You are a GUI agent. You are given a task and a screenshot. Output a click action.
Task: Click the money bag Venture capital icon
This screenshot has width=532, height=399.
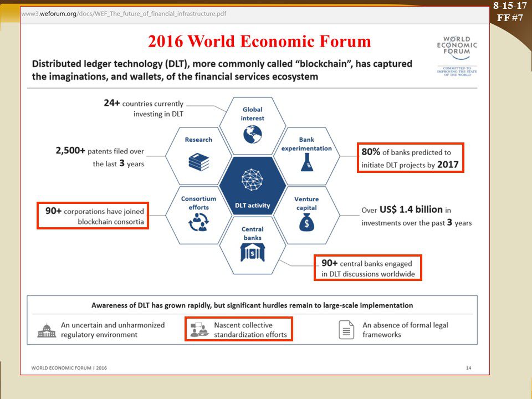(306, 223)
